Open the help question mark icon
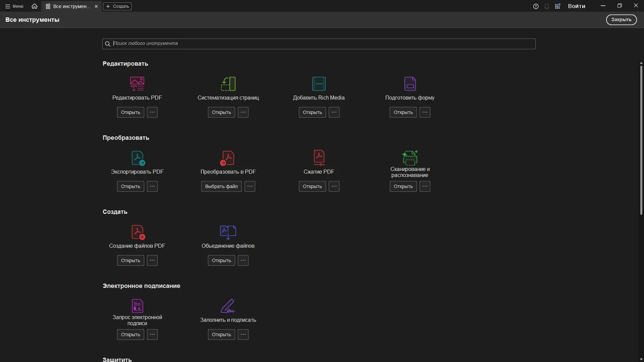The height and width of the screenshot is (362, 644). (536, 6)
